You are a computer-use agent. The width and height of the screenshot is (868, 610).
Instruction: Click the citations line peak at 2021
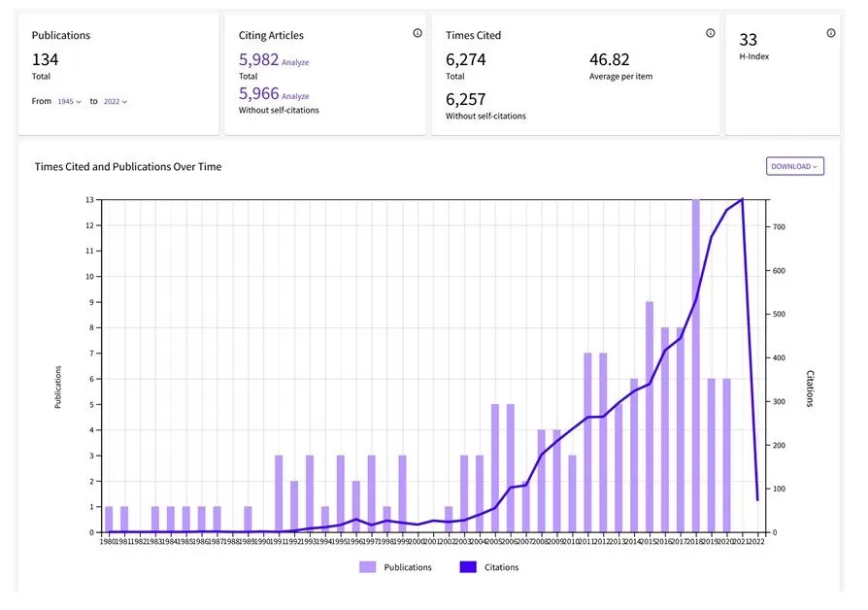pyautogui.click(x=743, y=200)
